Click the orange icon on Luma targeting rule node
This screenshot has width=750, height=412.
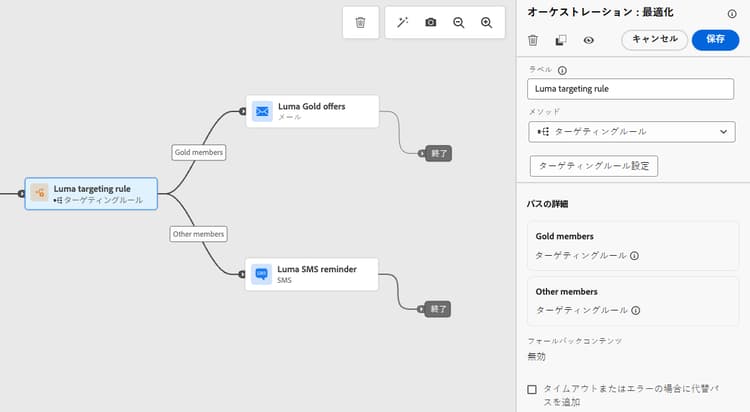point(39,192)
